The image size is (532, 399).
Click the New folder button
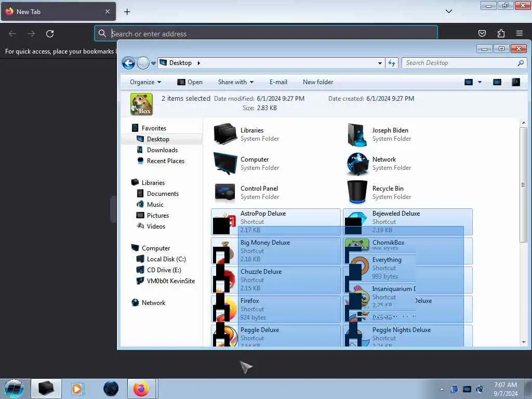coord(318,82)
